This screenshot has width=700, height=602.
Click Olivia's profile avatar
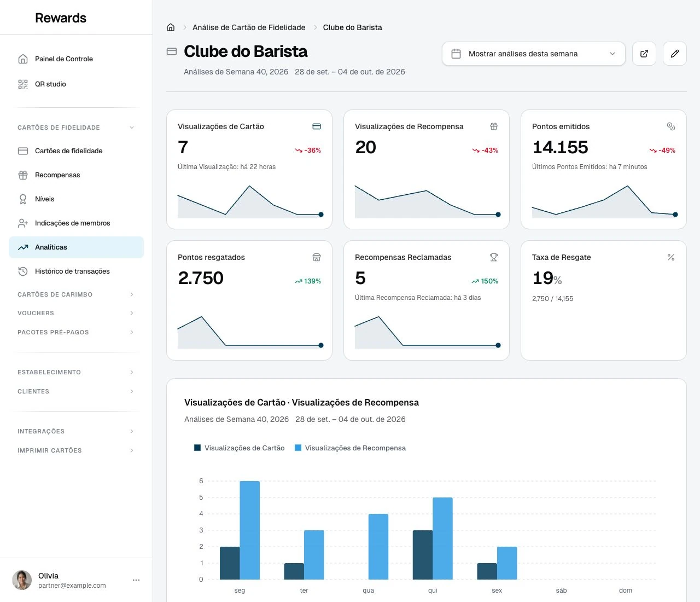(x=22, y=580)
